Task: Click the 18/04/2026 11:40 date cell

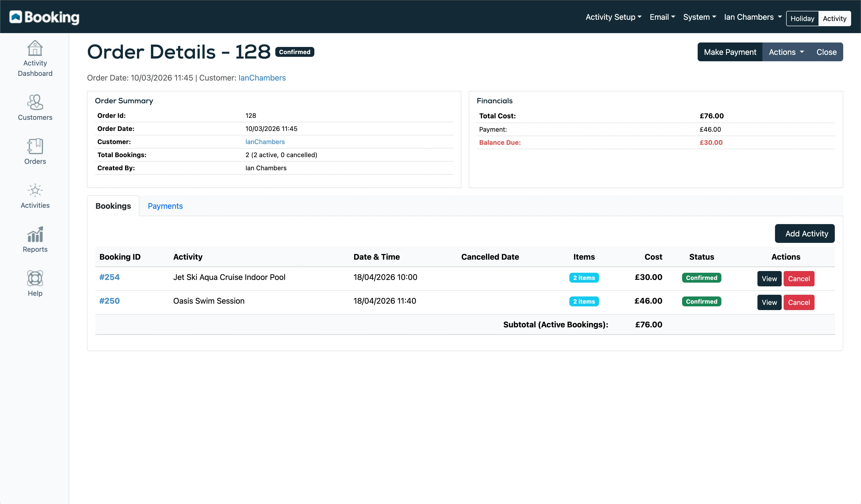Action: click(x=385, y=301)
